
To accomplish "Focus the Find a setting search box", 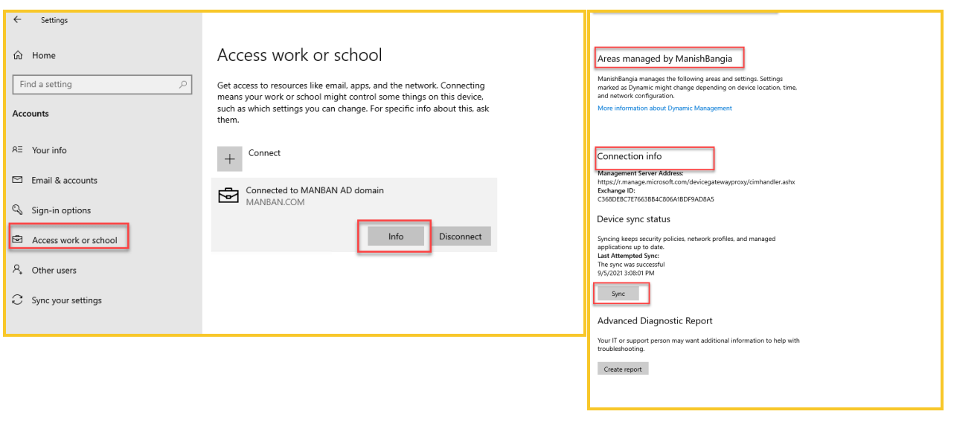I will (102, 84).
